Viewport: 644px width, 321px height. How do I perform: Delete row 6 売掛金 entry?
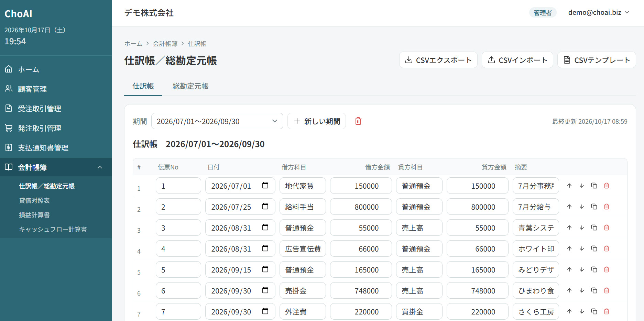click(607, 290)
